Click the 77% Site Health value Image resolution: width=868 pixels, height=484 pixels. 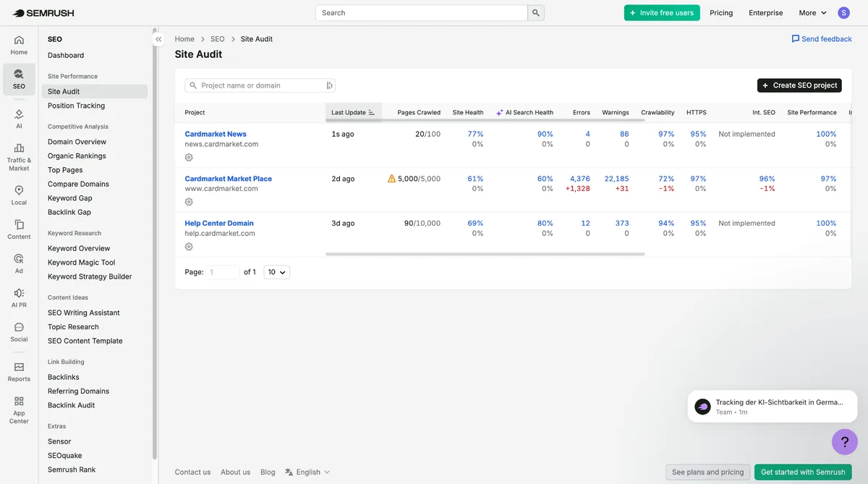point(475,134)
